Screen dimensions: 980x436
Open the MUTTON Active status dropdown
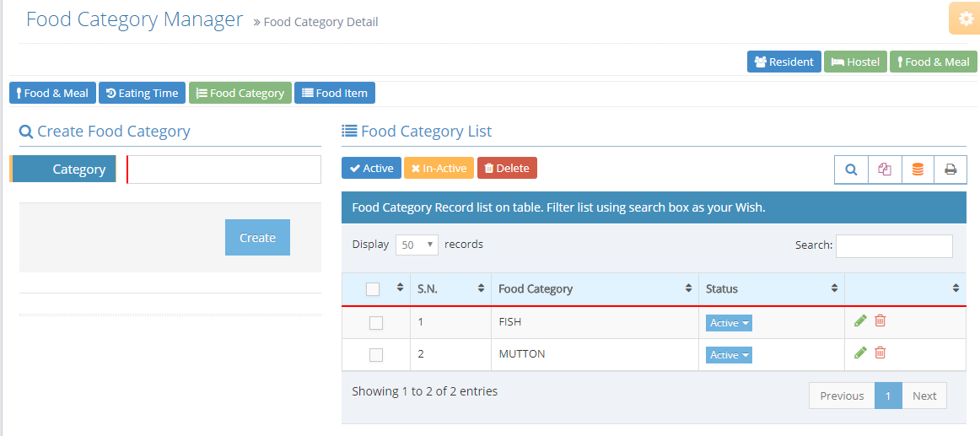tap(729, 355)
